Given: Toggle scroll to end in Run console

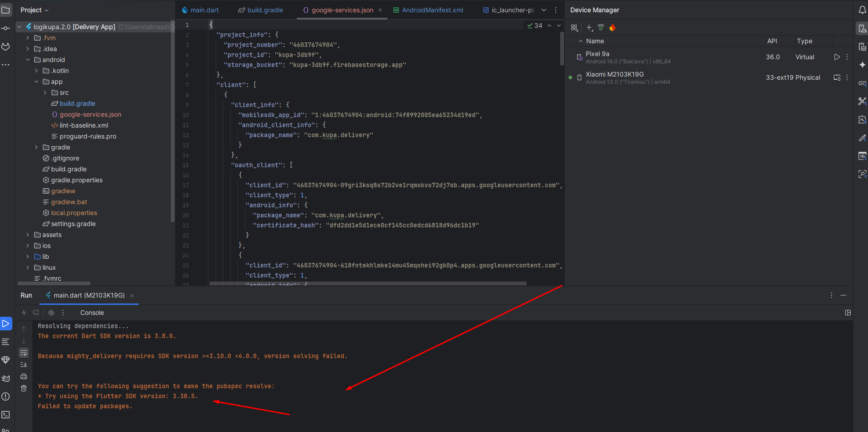Looking at the screenshot, I should [24, 365].
